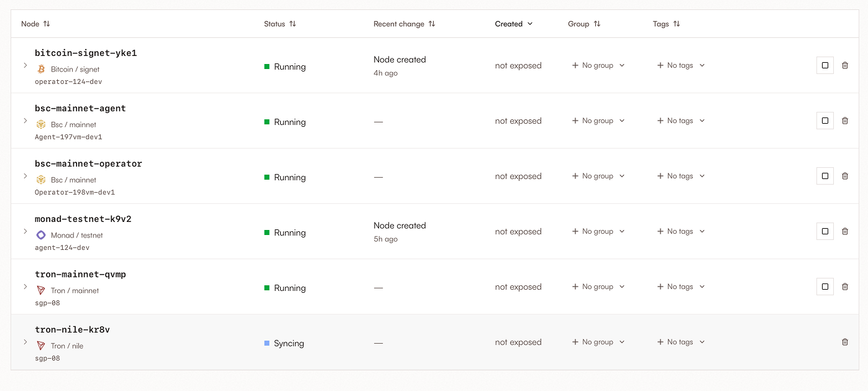This screenshot has height=391, width=868.
Task: Stop the bitcoin-signet-yke1 node with the square icon
Action: point(825,65)
